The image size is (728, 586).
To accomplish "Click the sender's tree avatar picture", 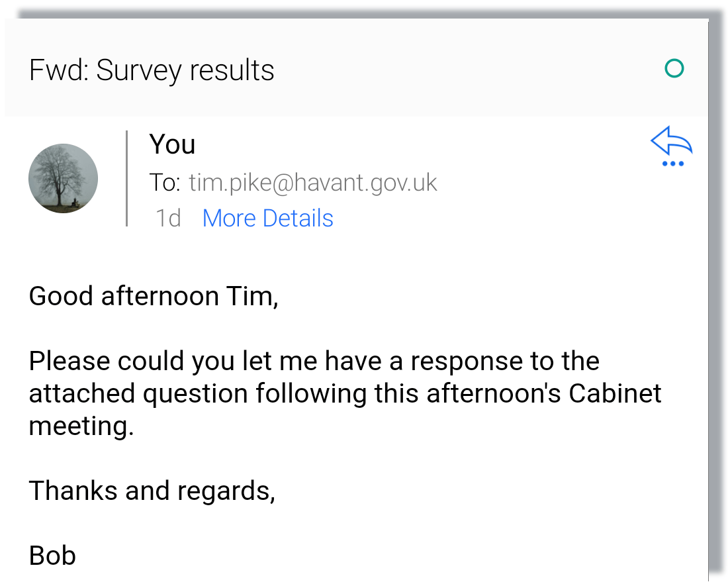I will click(63, 178).
